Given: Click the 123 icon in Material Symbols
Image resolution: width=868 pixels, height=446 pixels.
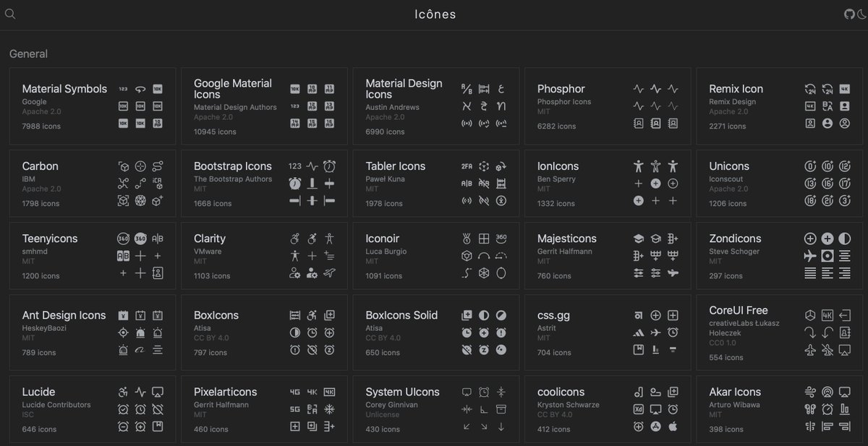Looking at the screenshot, I should click(123, 89).
